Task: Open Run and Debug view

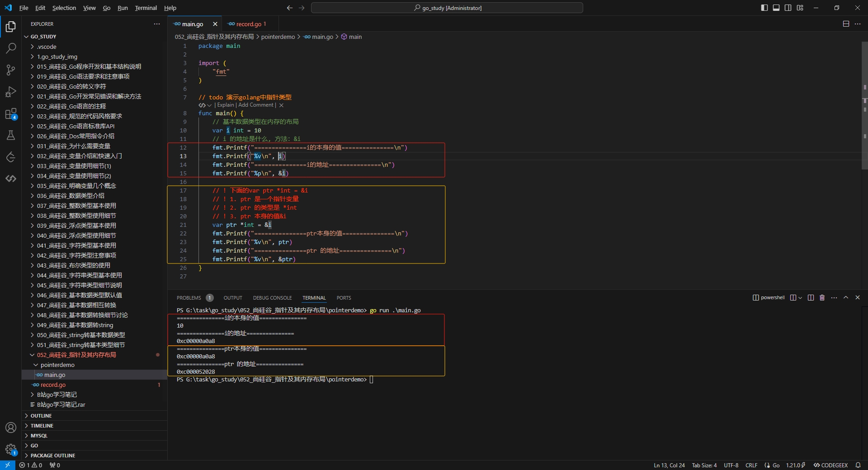Action: 11,92
